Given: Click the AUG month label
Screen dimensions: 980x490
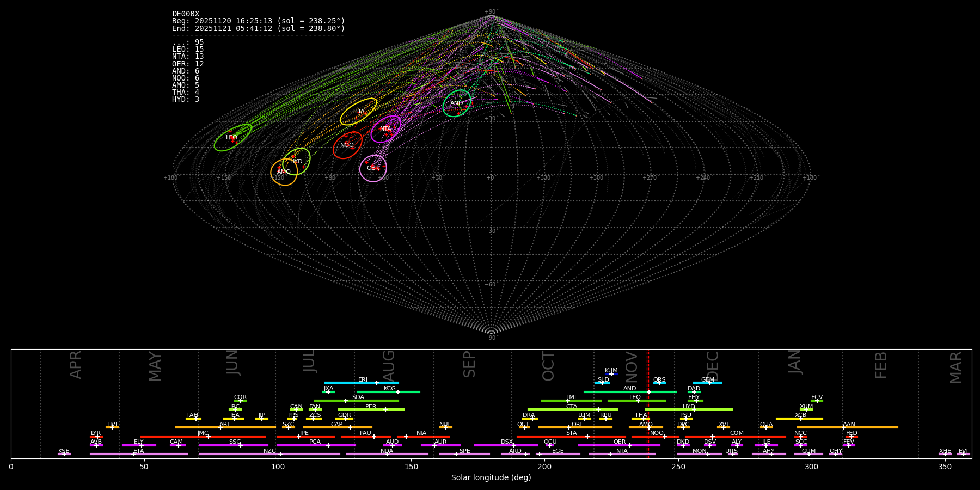Looking at the screenshot, I should (389, 364).
